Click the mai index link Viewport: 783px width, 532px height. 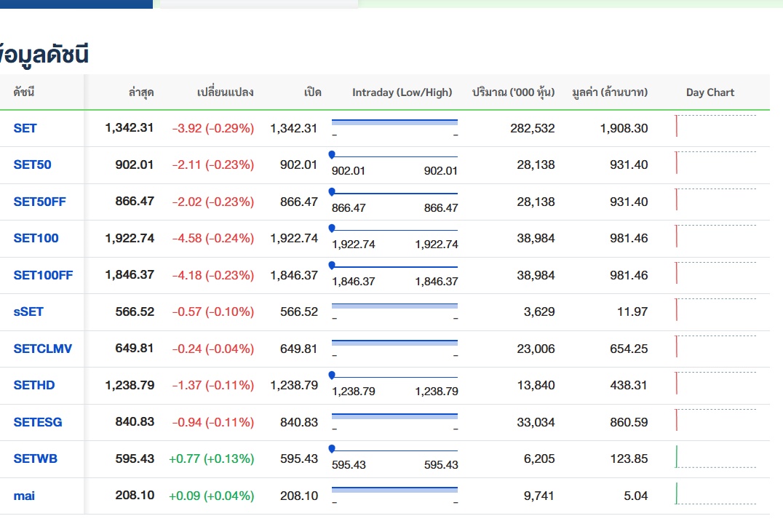24,496
